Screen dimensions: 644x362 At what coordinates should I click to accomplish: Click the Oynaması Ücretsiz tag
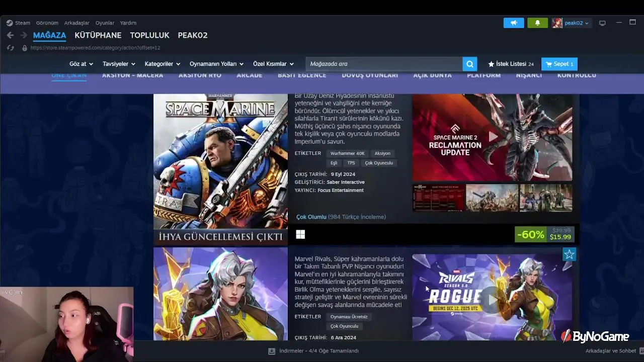tap(349, 317)
